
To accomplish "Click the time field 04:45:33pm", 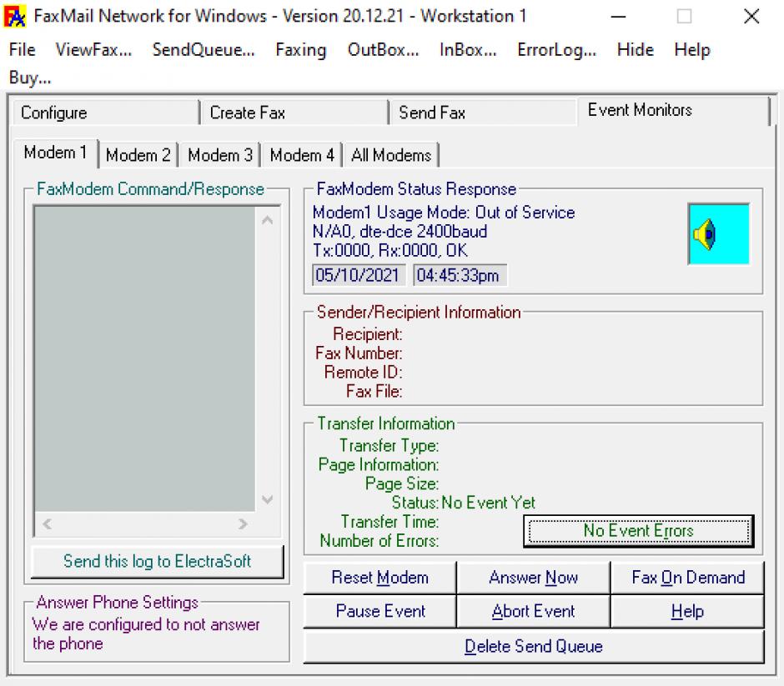I will (x=460, y=275).
